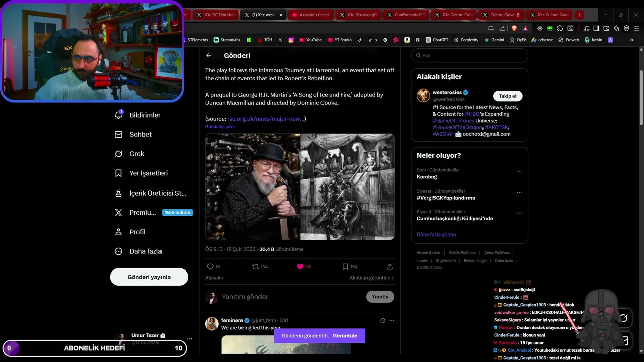Open the #VergiSGKYapılandırma trending topic
644x362 pixels.
(446, 198)
